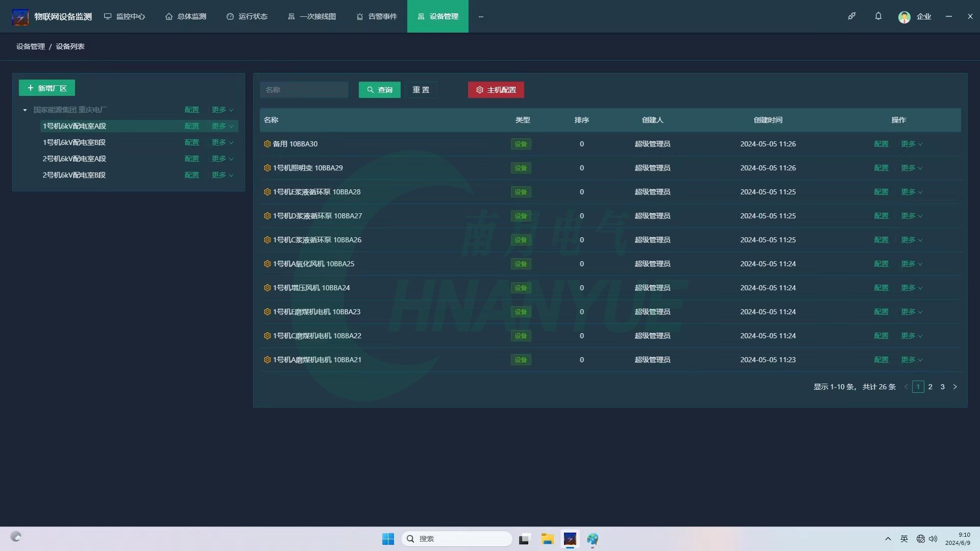Open taskbar clock showing 9:10
The height and width of the screenshot is (551, 980).
tap(958, 539)
